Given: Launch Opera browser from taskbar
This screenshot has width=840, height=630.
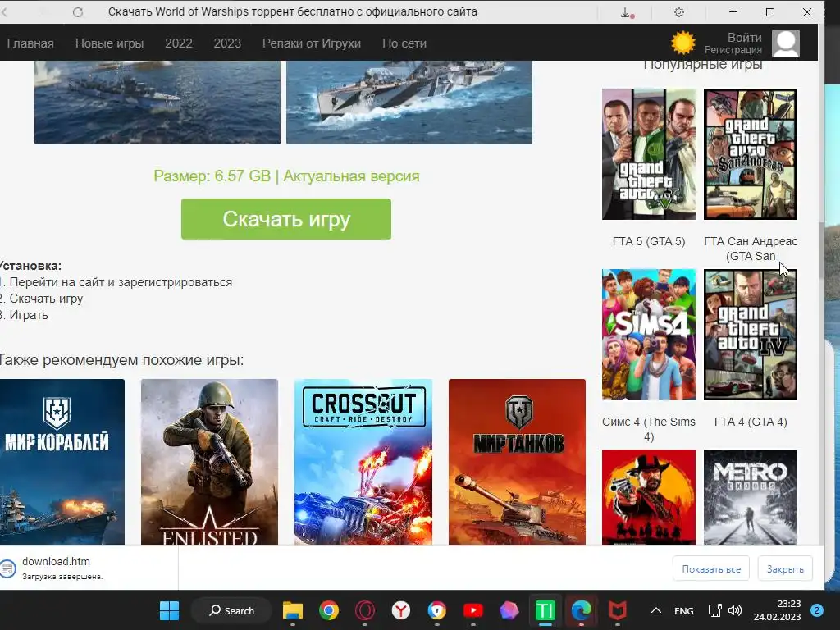Looking at the screenshot, I should pyautogui.click(x=365, y=610).
